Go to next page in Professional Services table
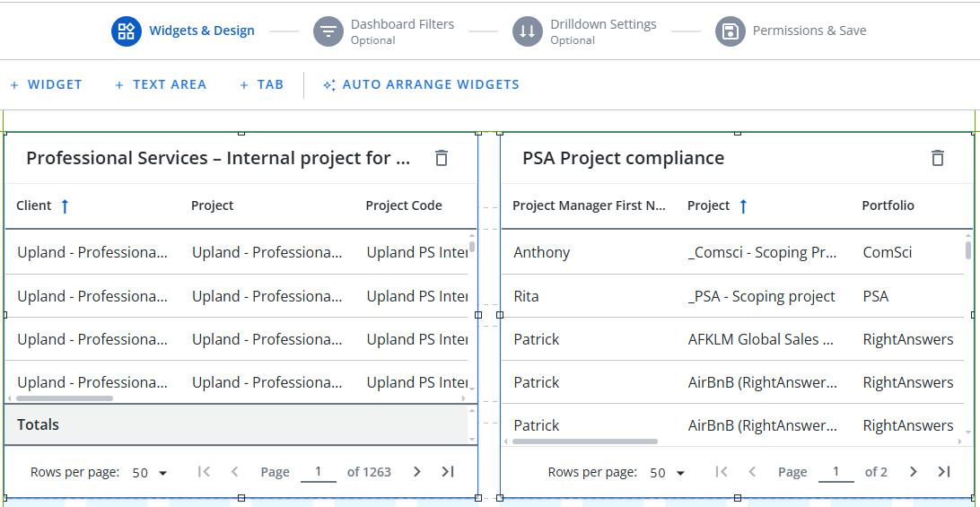Viewport: 980px width, 507px height. 417,472
